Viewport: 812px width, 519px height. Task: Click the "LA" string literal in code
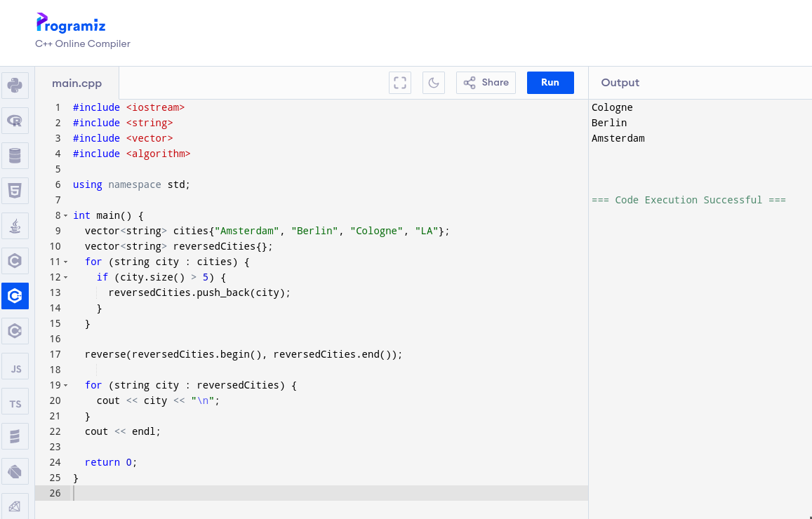point(427,231)
